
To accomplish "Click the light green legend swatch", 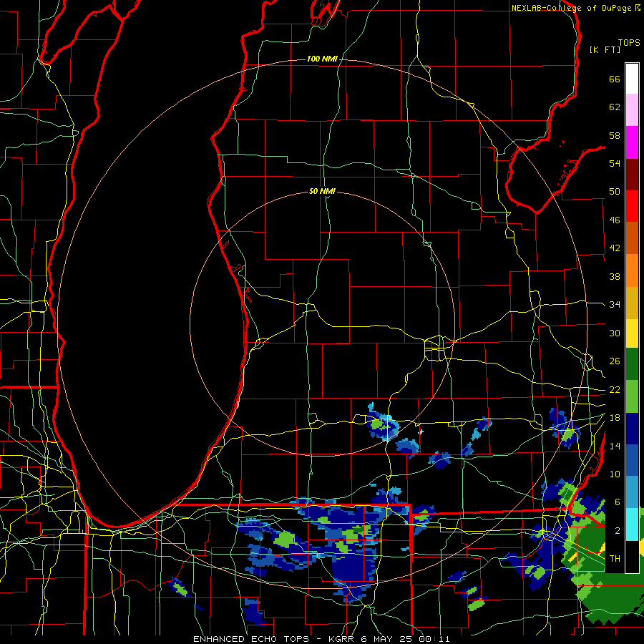I will pyautogui.click(x=632, y=396).
